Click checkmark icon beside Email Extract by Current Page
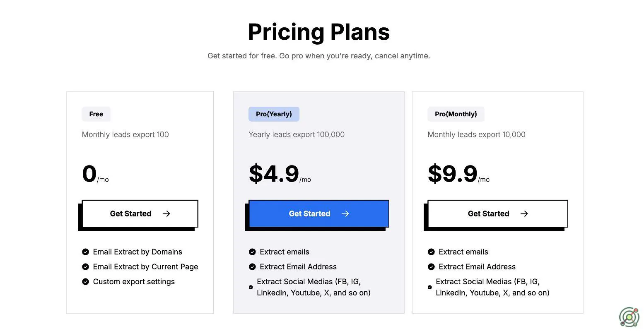 click(85, 267)
